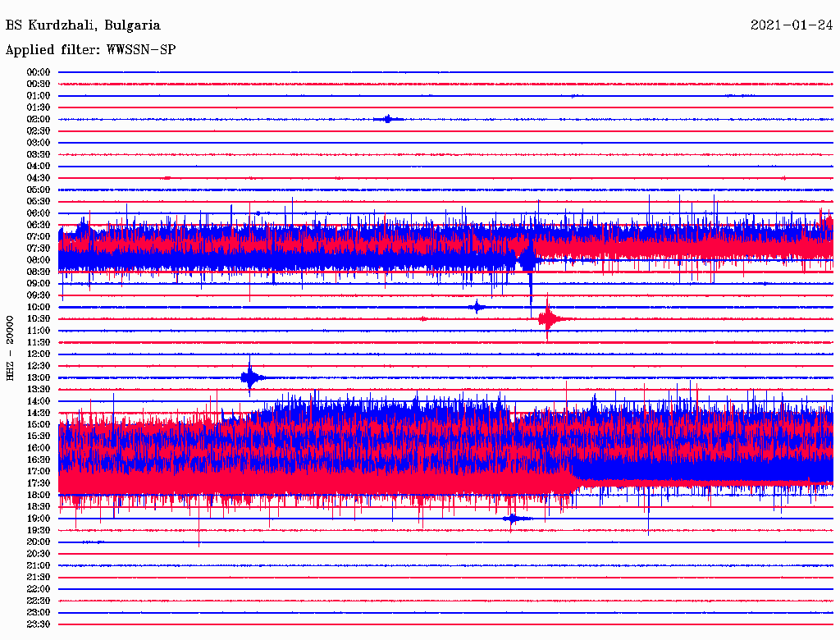Click the '11:00' time label
Screen dimensions: 840x640
pos(39,331)
